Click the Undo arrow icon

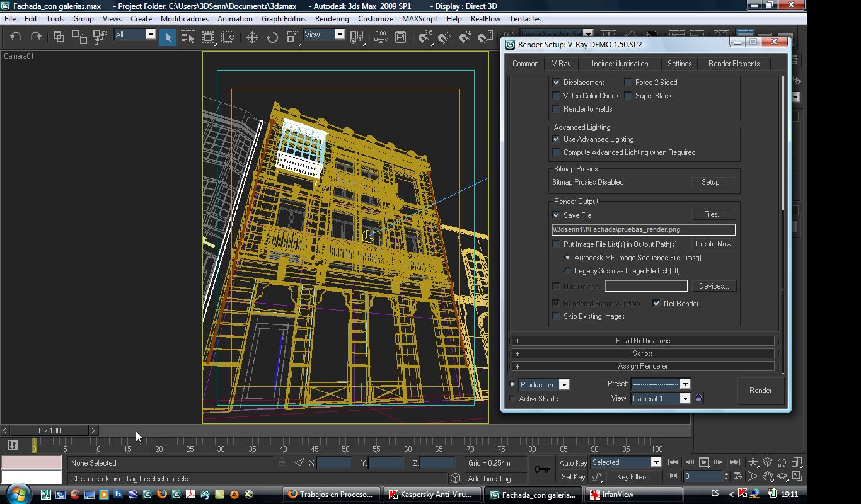(16, 37)
